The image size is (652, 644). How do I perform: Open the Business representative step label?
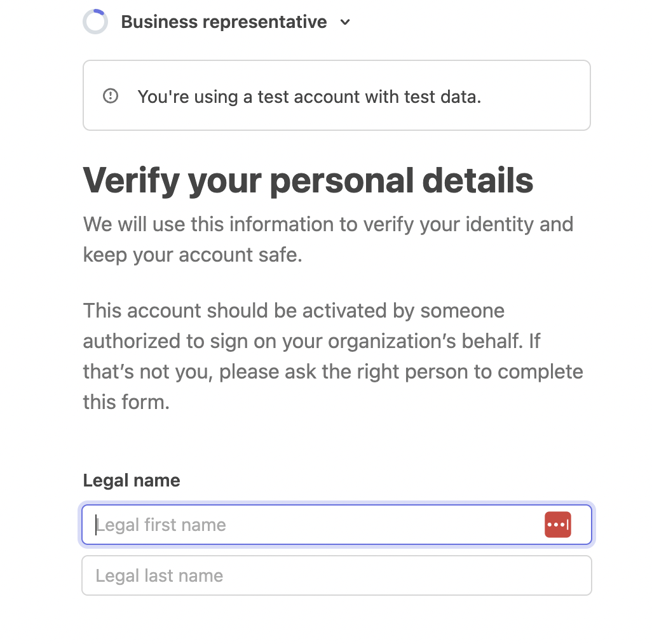[224, 22]
